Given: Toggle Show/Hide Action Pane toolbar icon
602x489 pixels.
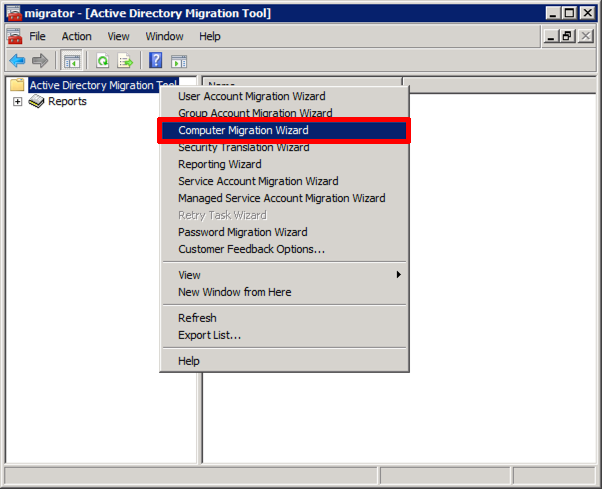Looking at the screenshot, I should pos(179,61).
